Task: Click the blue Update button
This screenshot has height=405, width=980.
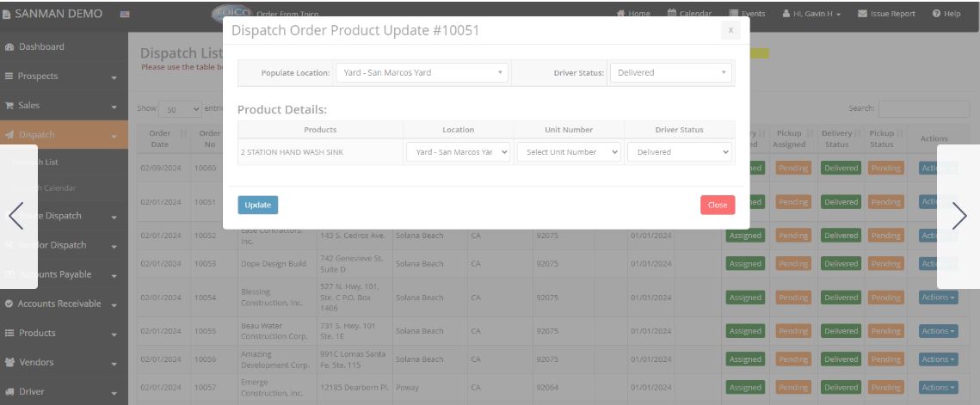Action: [257, 206]
